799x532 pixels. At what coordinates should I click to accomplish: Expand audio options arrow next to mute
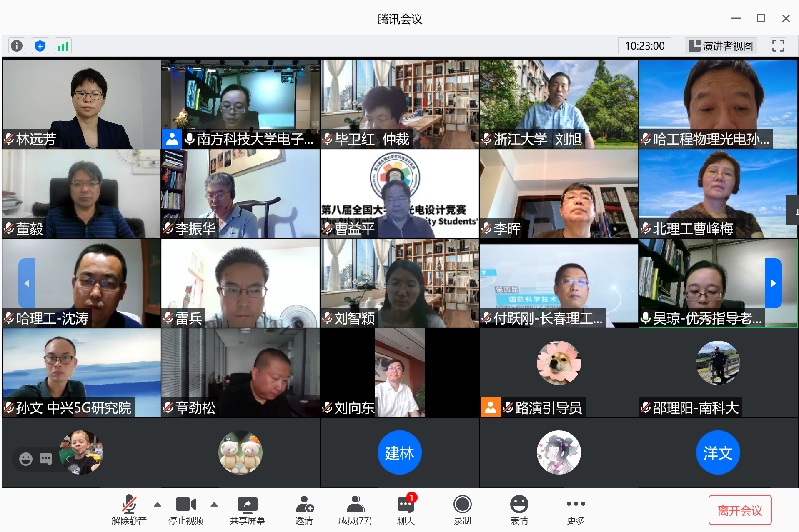(x=158, y=505)
